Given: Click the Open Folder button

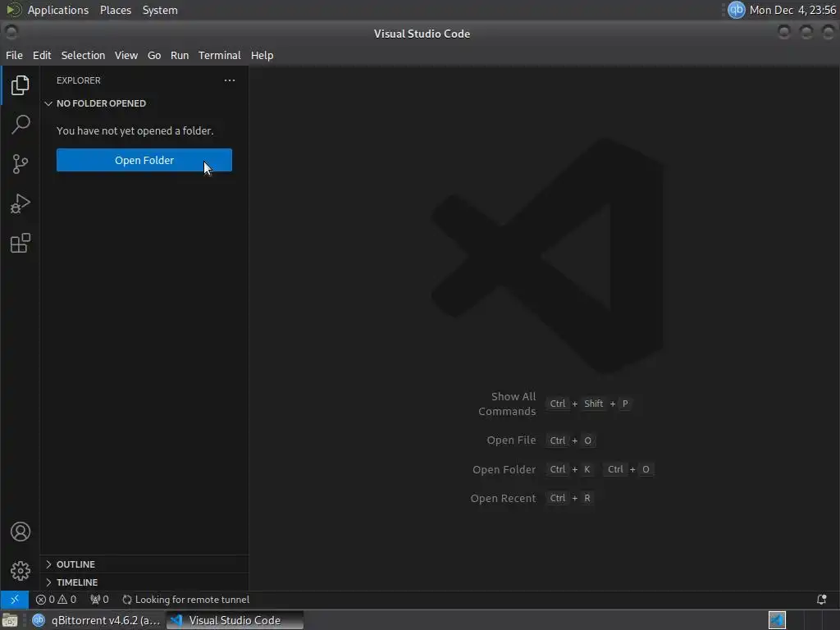Looking at the screenshot, I should pyautogui.click(x=144, y=160).
